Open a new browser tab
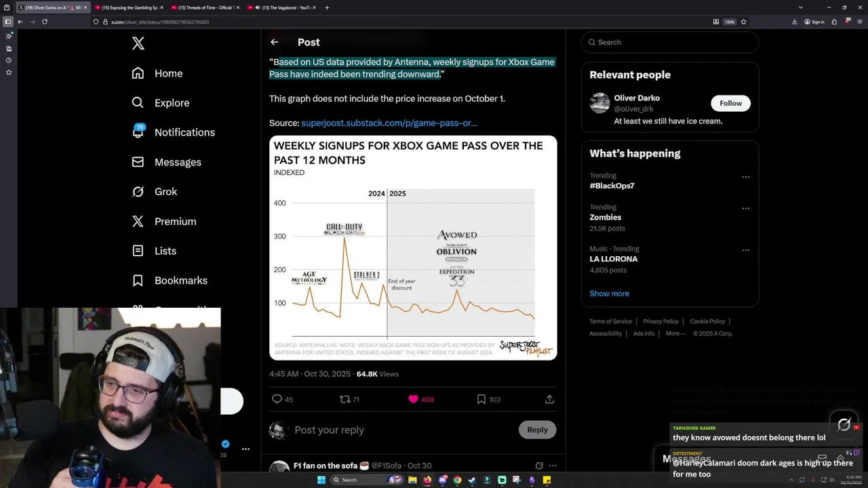This screenshot has width=868, height=488. point(327,7)
